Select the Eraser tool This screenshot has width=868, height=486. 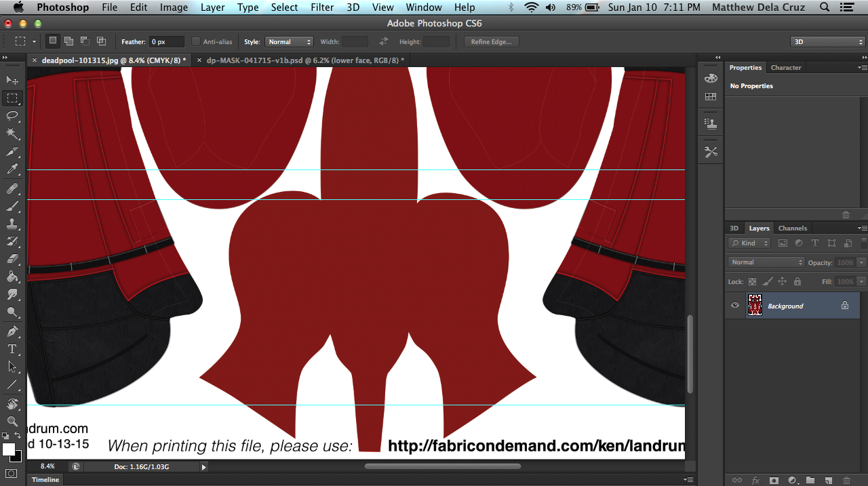(12, 258)
